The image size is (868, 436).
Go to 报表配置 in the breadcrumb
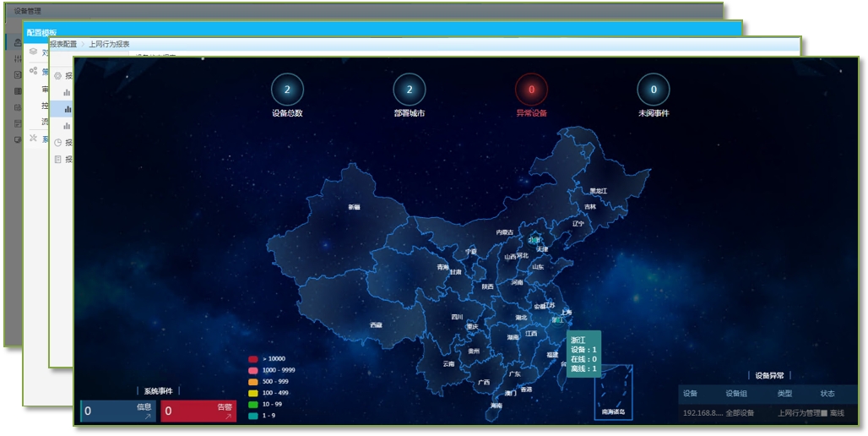(63, 44)
